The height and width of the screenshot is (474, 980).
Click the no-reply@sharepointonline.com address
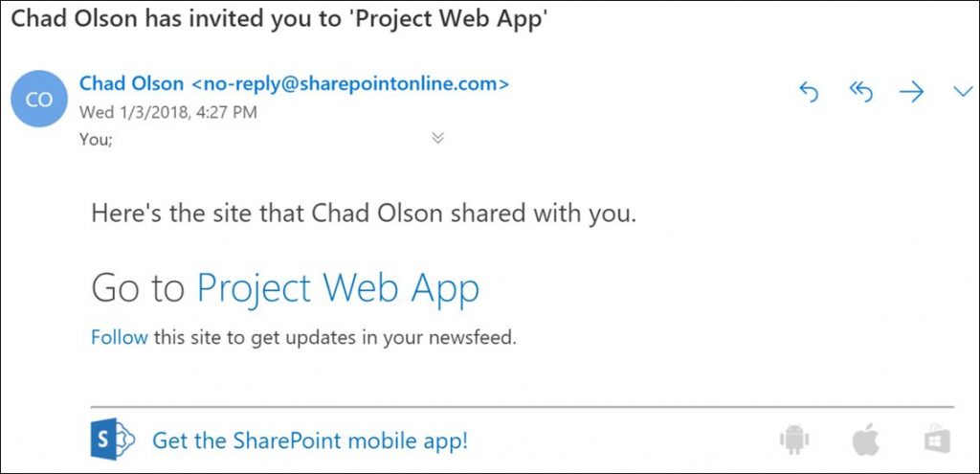(x=349, y=84)
